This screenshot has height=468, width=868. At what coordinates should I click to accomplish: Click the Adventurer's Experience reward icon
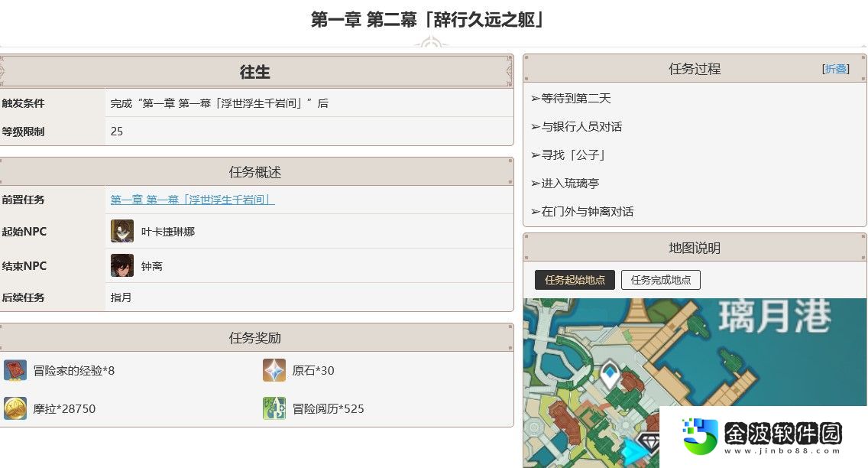[15, 370]
